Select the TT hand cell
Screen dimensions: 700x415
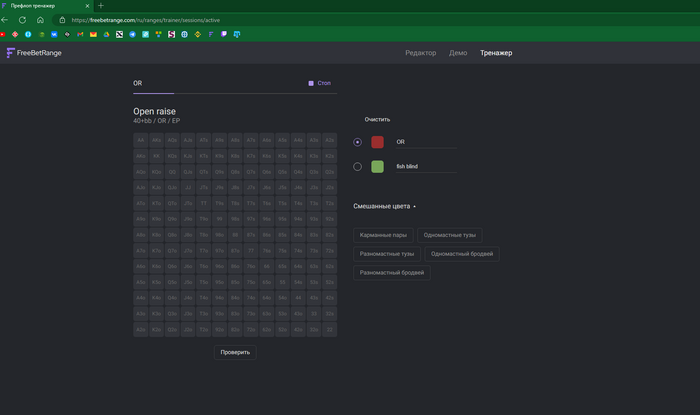(x=204, y=203)
